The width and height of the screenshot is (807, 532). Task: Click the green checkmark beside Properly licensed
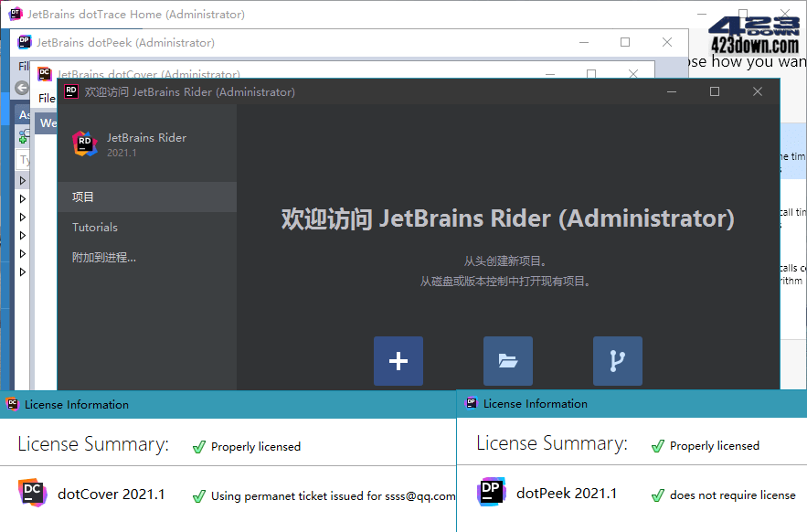point(199,446)
